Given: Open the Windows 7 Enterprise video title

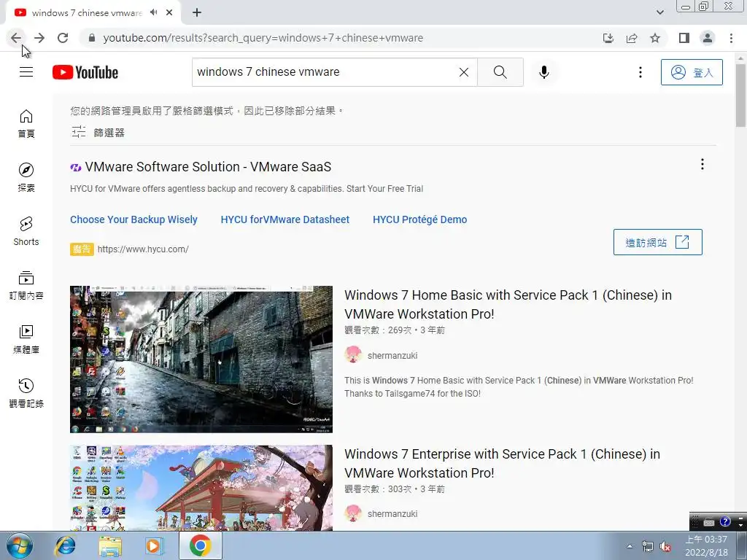Looking at the screenshot, I should (x=502, y=463).
